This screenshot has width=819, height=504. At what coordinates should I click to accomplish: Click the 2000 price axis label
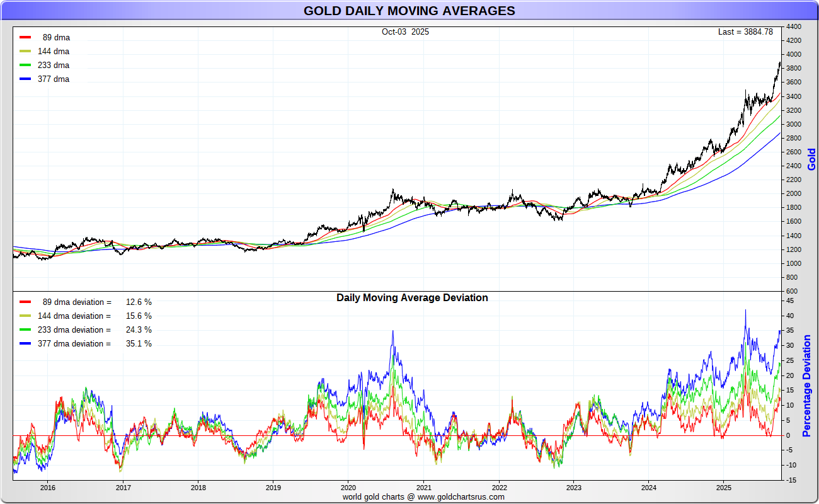pos(794,194)
